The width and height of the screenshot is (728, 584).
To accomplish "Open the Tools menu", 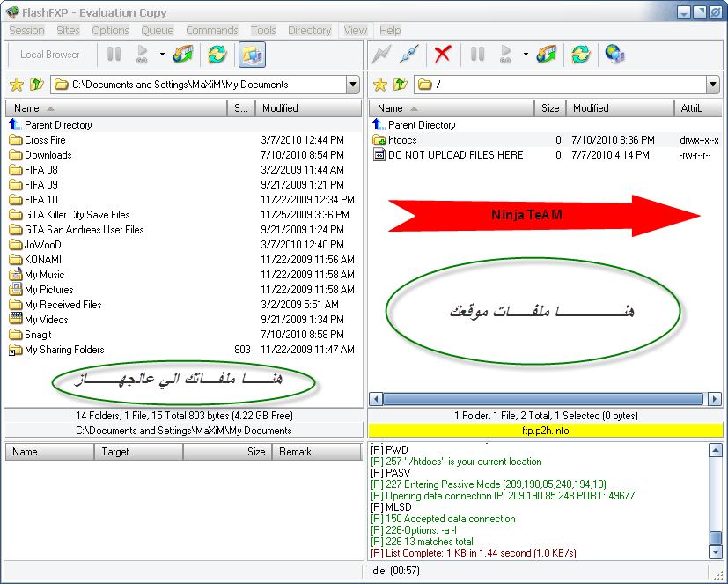I will 263,30.
